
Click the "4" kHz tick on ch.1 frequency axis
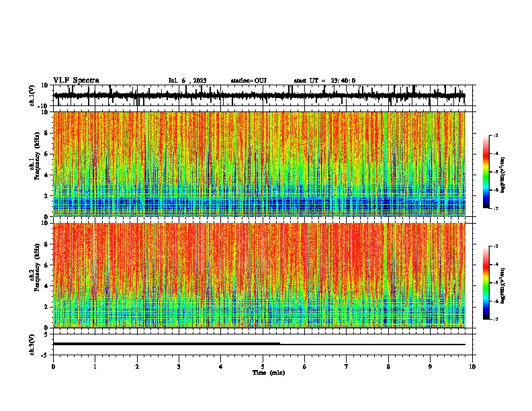coord(47,175)
